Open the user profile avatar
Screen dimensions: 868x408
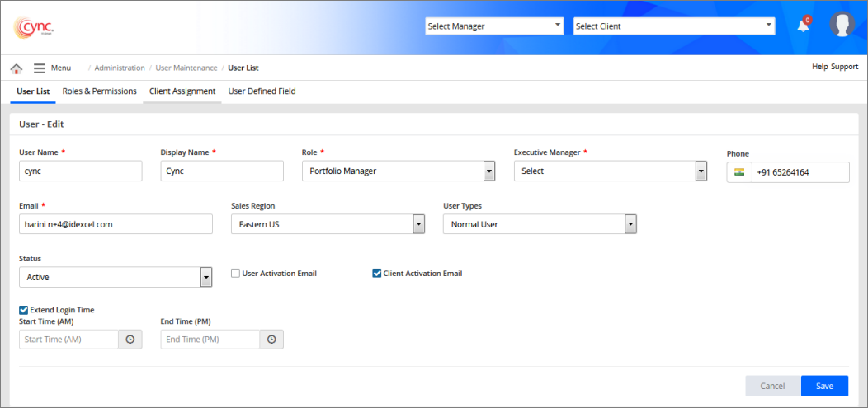(x=842, y=26)
